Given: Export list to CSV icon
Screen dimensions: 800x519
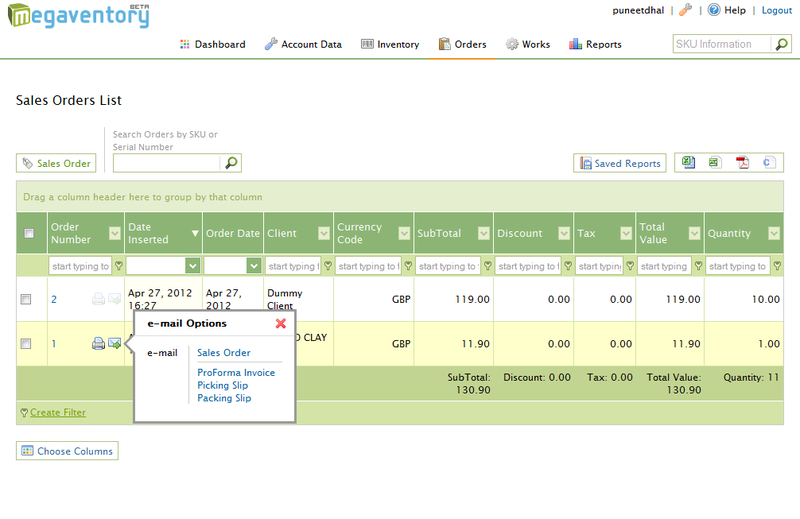Looking at the screenshot, I should point(769,162).
